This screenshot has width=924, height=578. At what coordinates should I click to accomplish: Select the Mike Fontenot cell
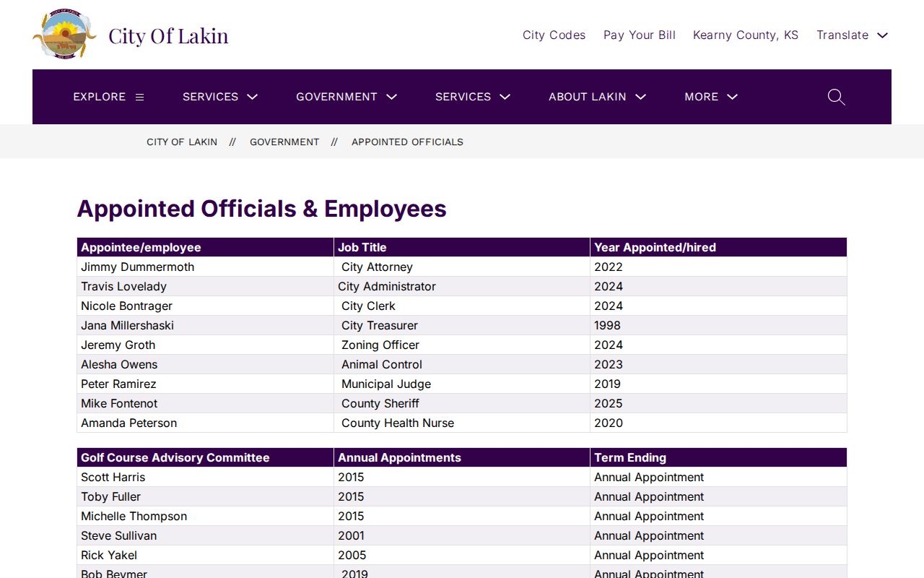tap(205, 403)
